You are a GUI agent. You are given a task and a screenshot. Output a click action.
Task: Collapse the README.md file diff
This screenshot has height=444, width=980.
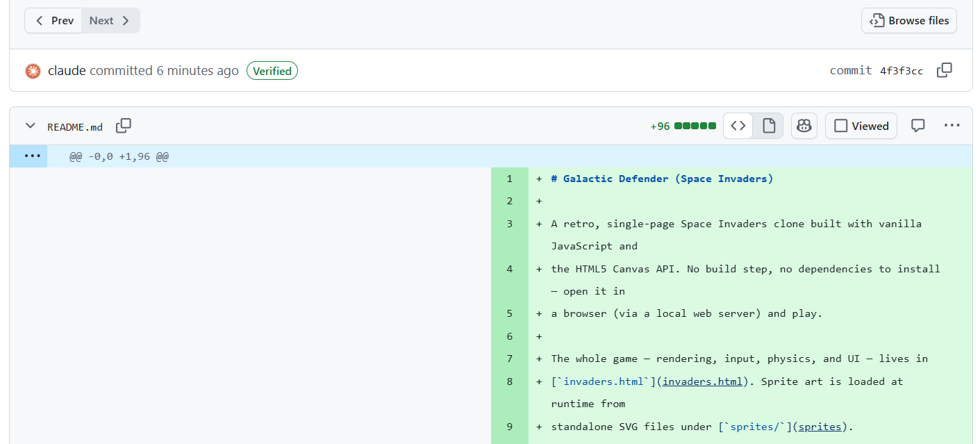coord(30,126)
